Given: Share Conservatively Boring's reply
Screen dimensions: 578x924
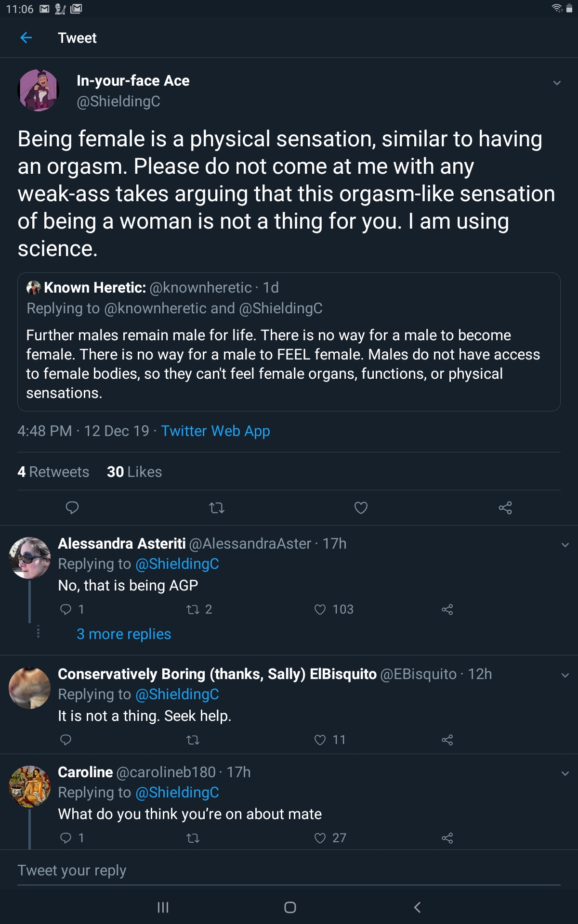Looking at the screenshot, I should [x=447, y=740].
